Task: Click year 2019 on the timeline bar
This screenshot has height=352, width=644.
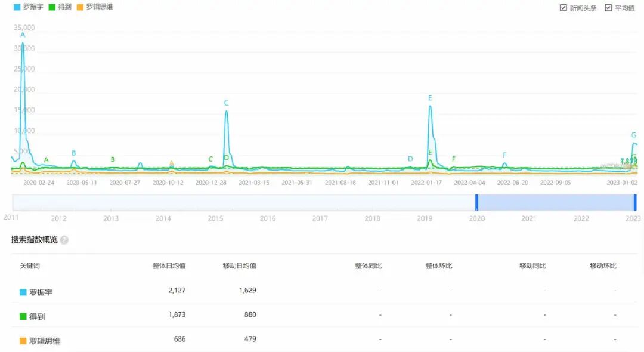Action: 425,218
